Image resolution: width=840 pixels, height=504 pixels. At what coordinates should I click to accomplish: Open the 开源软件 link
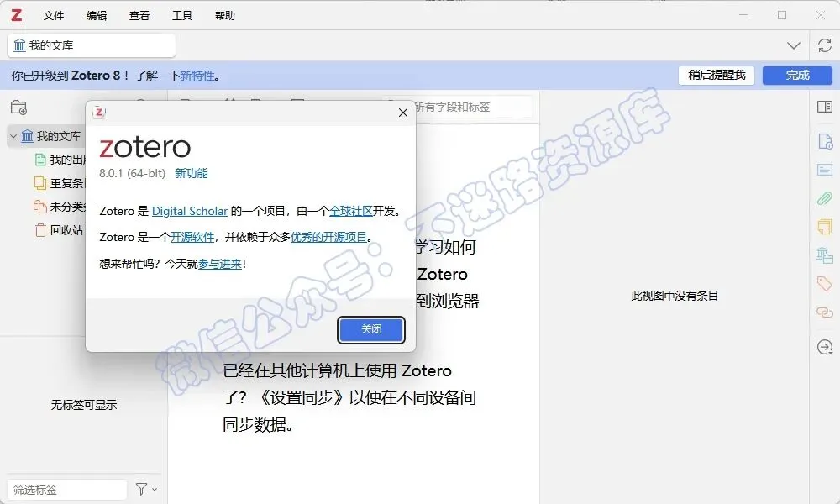(192, 237)
